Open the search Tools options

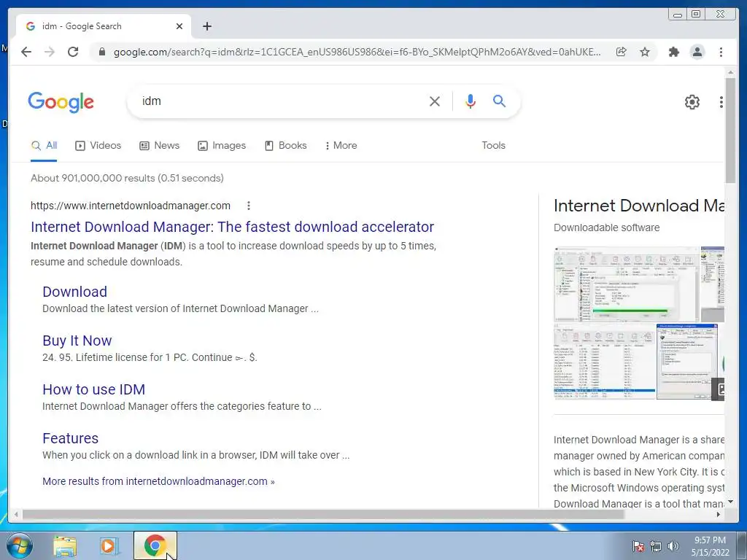pyautogui.click(x=494, y=146)
